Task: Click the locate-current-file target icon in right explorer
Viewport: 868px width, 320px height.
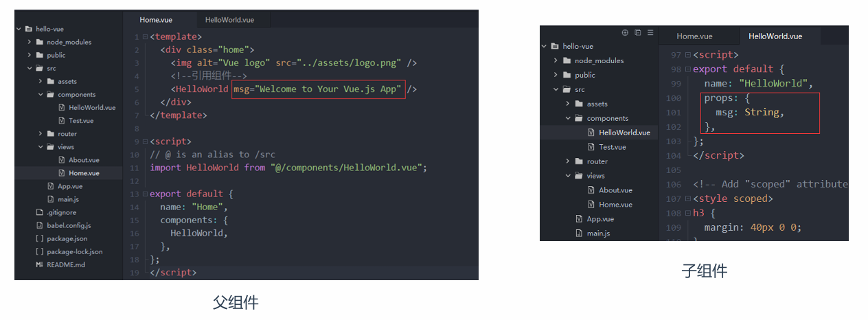Action: [625, 32]
